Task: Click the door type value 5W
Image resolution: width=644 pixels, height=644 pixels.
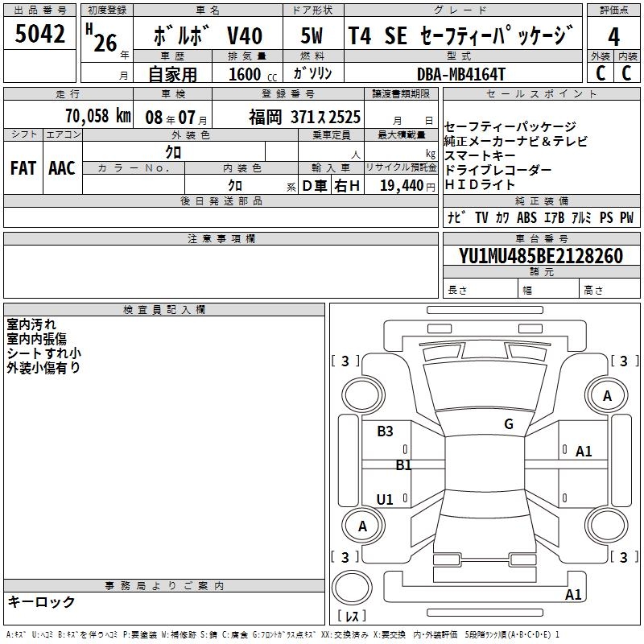Action: click(312, 35)
